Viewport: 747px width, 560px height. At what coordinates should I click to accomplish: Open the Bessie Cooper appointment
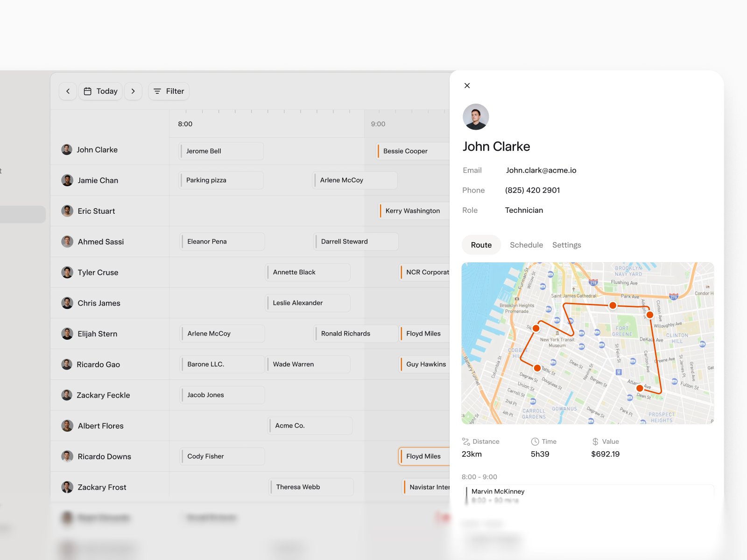[414, 151]
